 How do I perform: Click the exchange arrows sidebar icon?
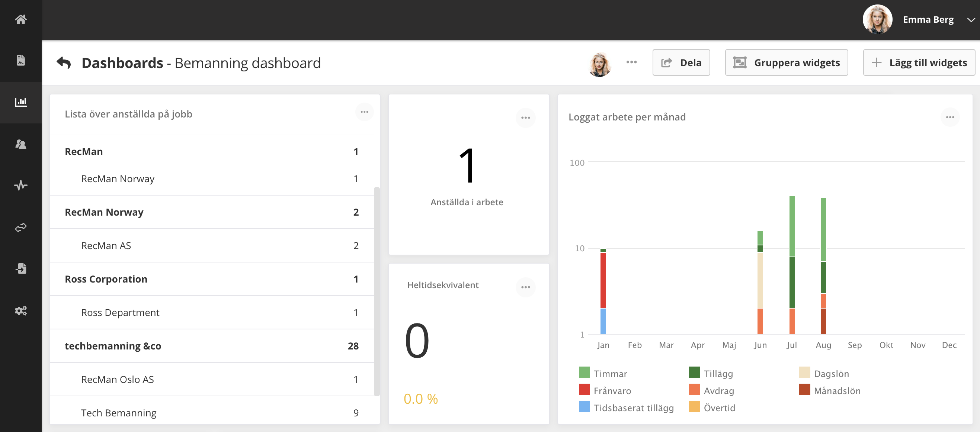click(x=20, y=228)
